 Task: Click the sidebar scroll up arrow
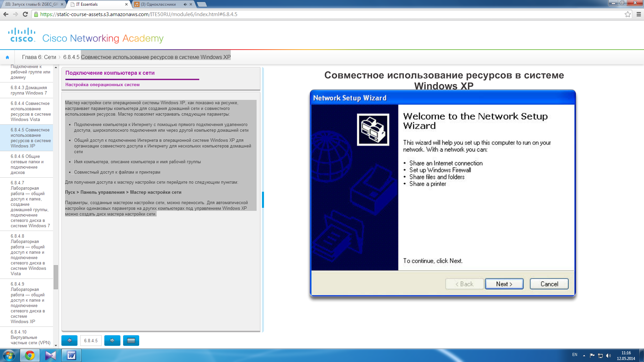click(56, 67)
